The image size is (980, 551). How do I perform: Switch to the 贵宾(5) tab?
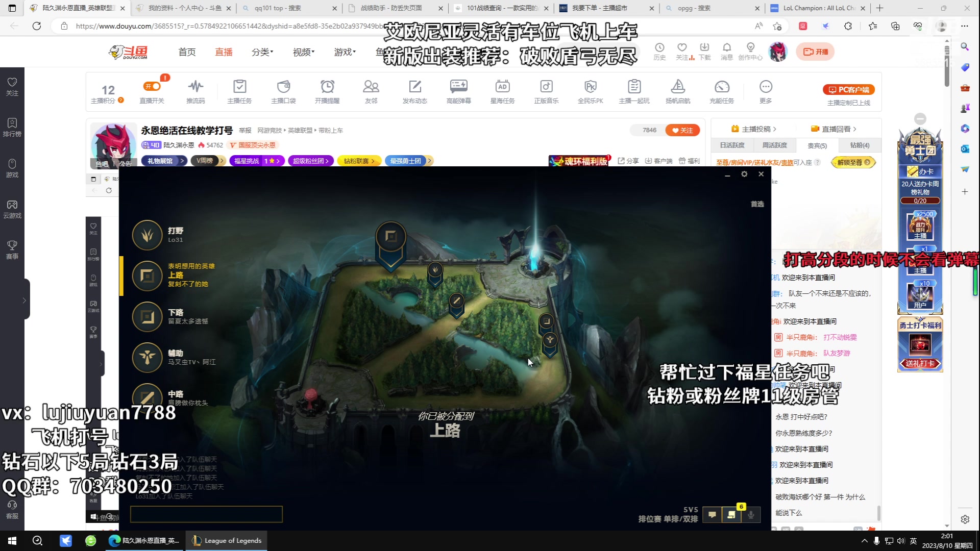pos(817,145)
